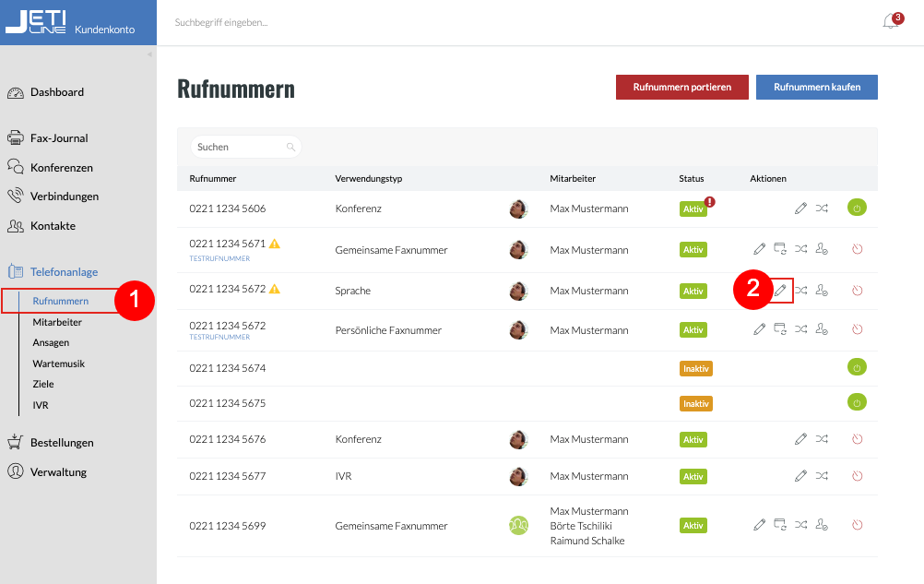
Task: Activate number 0221 1234 5675 power button
Action: click(x=857, y=403)
